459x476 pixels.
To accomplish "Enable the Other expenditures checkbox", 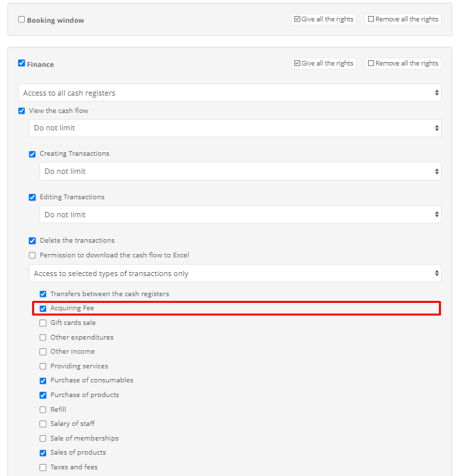I will click(x=43, y=338).
